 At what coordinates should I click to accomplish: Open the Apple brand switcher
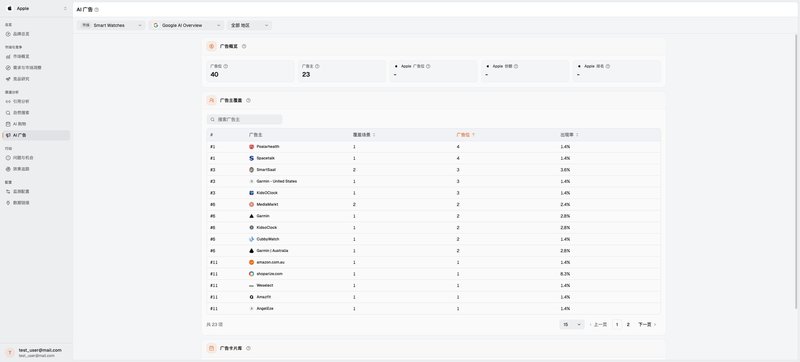(x=36, y=9)
